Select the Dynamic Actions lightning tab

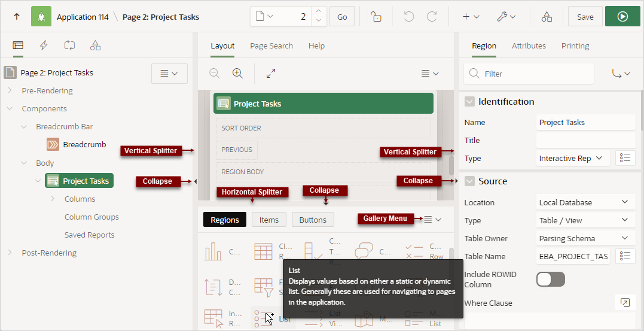pos(44,45)
